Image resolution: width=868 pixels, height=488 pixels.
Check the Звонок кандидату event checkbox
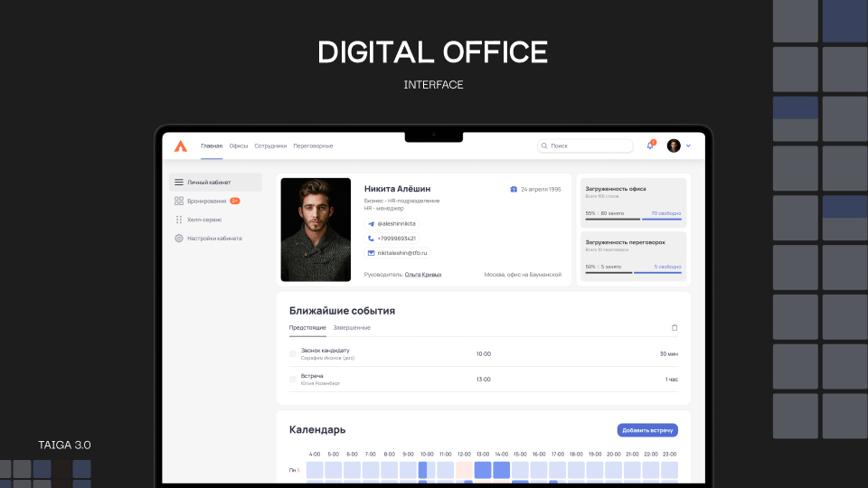pos(293,354)
